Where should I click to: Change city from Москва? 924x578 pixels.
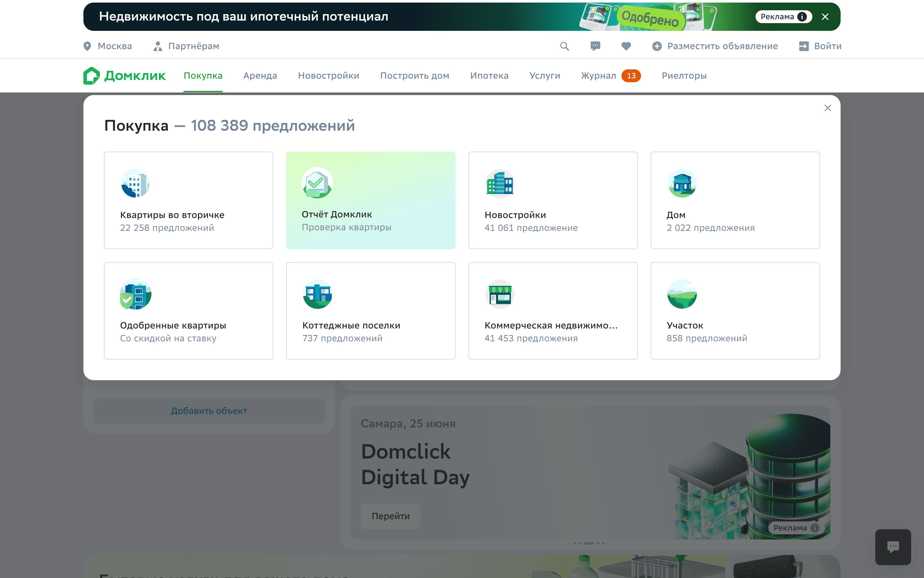[x=115, y=46]
